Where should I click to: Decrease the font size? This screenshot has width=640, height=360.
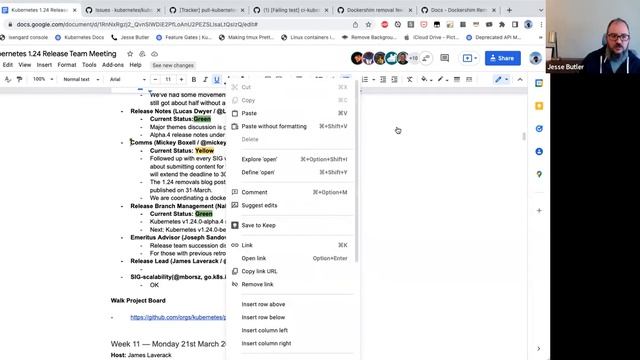click(x=155, y=80)
